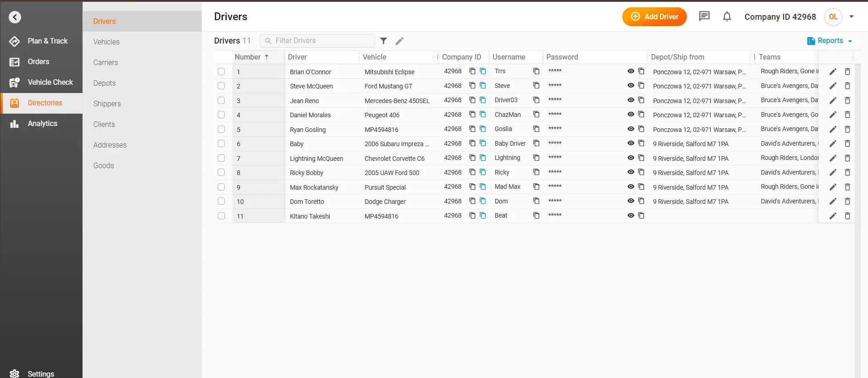Show password for Brian O'Connor
Viewport: 868px width, 378px height.
[x=631, y=71]
